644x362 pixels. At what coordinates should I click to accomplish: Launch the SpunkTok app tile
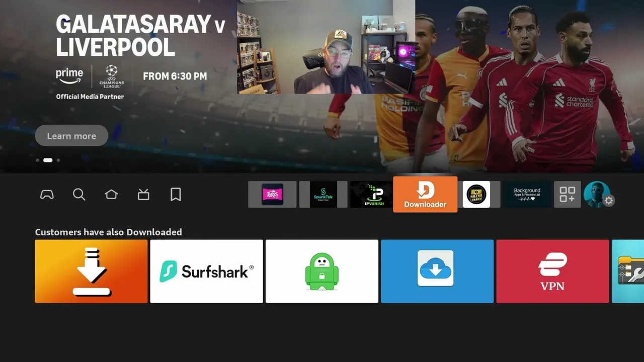pos(323,195)
